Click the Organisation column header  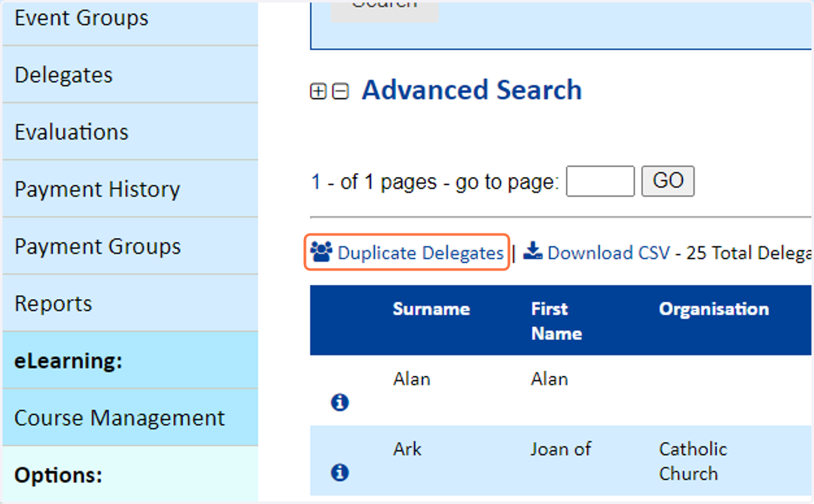click(x=714, y=309)
